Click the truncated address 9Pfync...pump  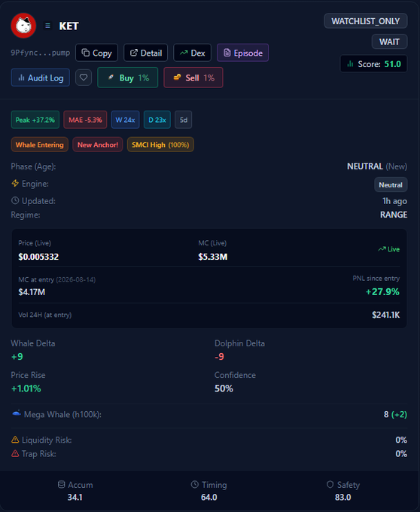point(41,53)
